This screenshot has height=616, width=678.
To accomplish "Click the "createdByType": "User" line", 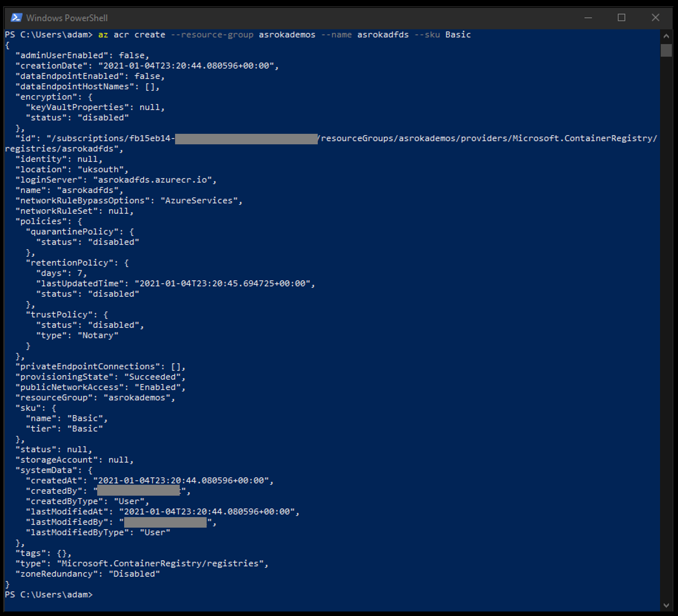I will pos(88,502).
